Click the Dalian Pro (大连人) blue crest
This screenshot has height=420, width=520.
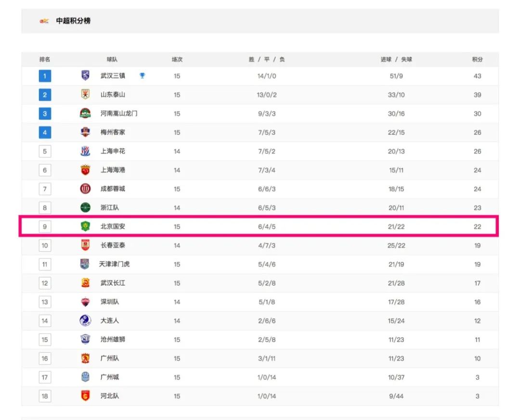tap(85, 321)
